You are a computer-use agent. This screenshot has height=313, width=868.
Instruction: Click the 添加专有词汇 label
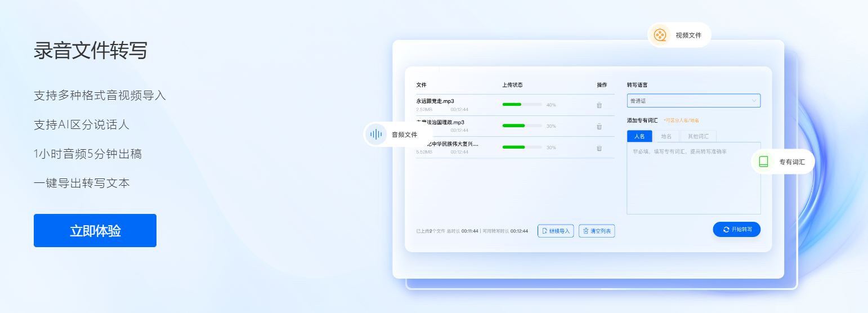click(x=642, y=120)
